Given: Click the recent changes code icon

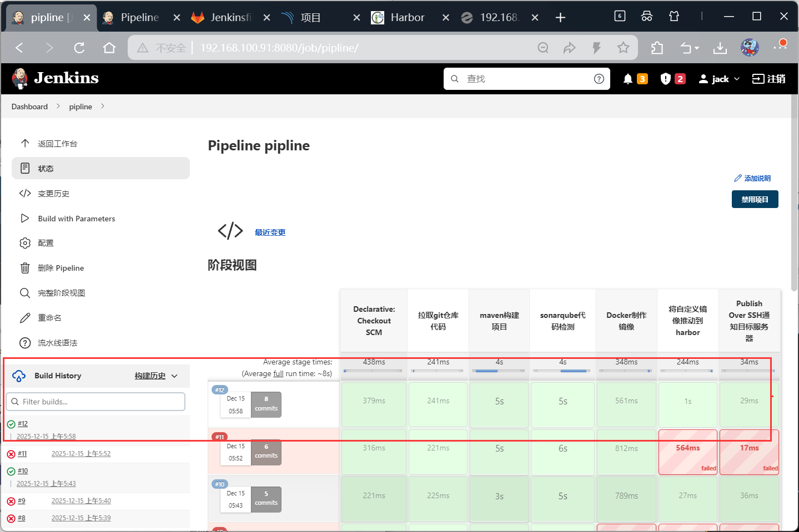Looking at the screenshot, I should (230, 231).
